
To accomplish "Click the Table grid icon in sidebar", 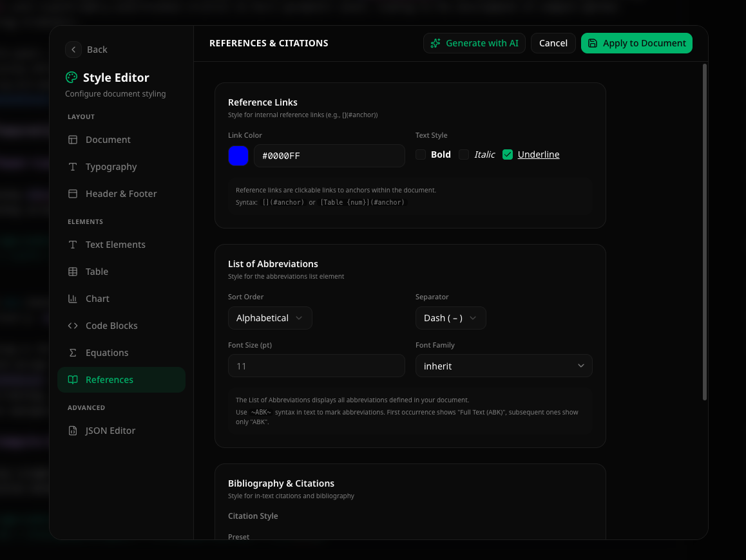I will click(73, 272).
